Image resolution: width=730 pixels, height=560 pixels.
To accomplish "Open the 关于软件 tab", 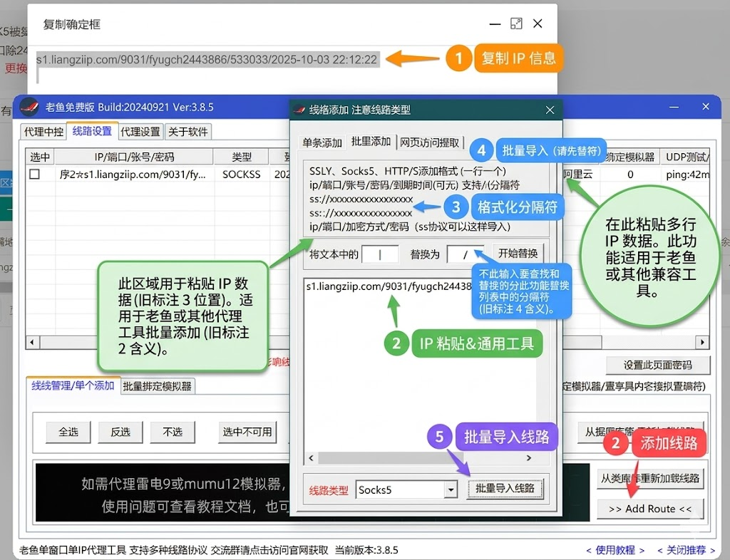I will pyautogui.click(x=188, y=132).
